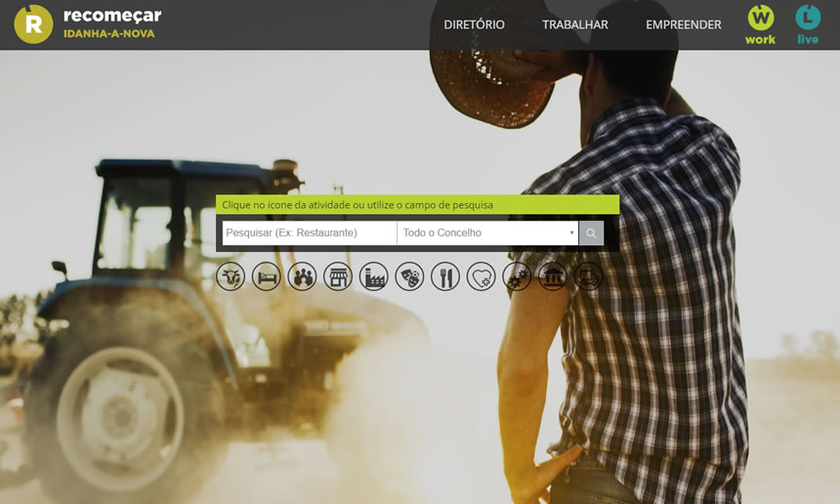Select the theater masks culture icon

[410, 276]
